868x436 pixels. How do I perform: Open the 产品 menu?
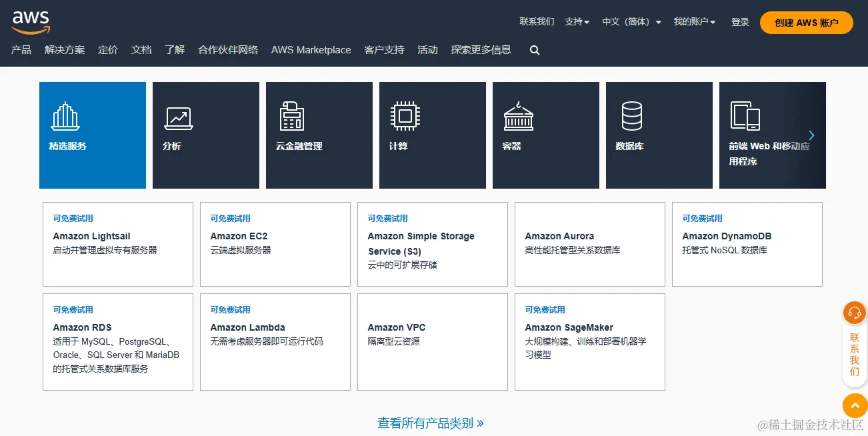click(21, 50)
